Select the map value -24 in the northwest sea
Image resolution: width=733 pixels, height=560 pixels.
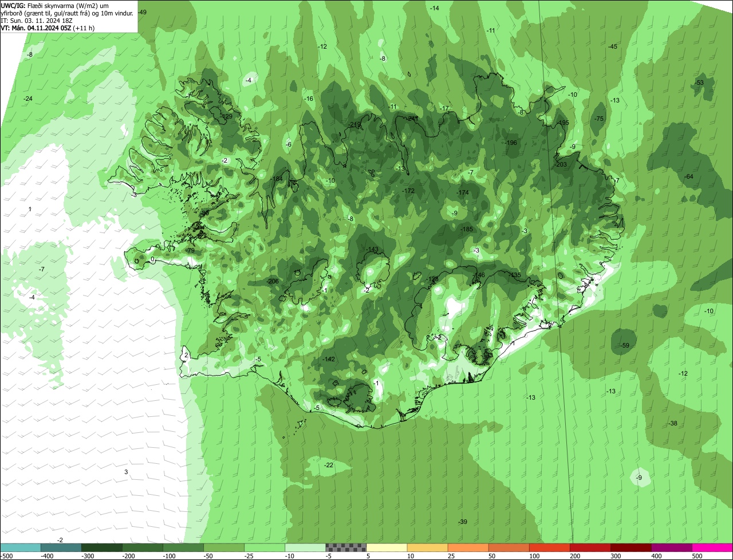click(27, 98)
